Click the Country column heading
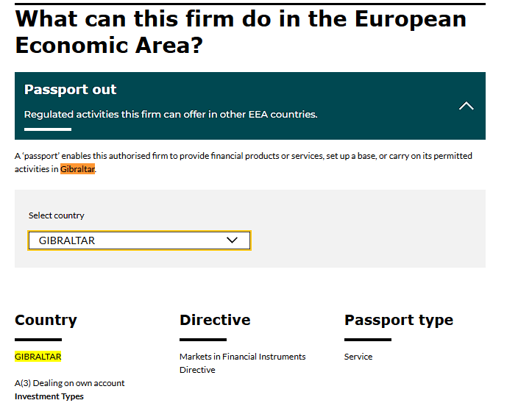532x414 pixels. [46, 320]
